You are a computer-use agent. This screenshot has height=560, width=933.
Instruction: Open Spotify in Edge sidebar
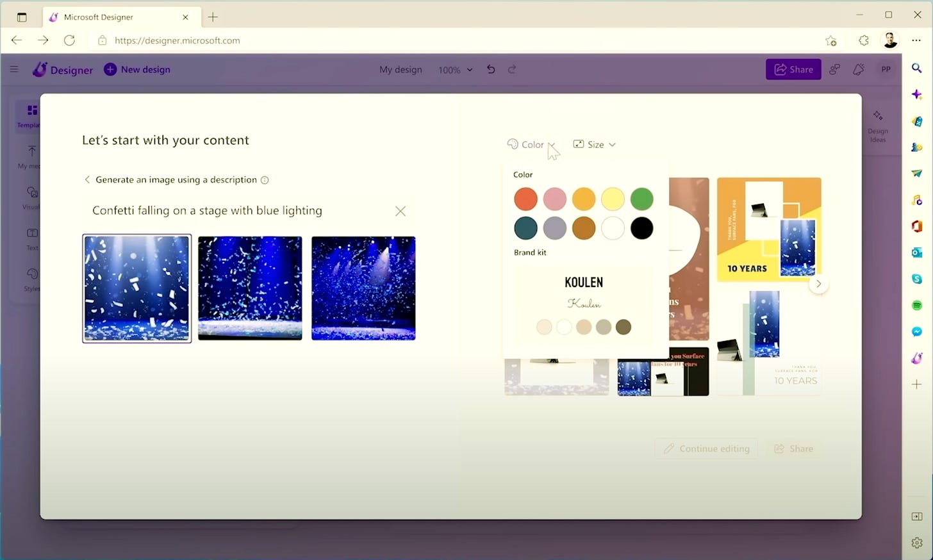point(917,306)
